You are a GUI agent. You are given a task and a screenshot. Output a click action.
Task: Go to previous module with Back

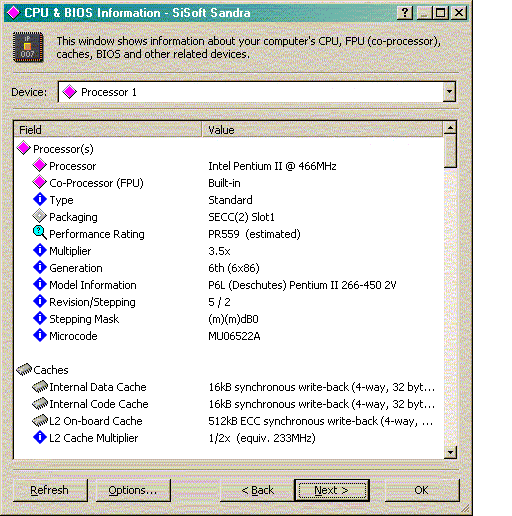pos(257,490)
